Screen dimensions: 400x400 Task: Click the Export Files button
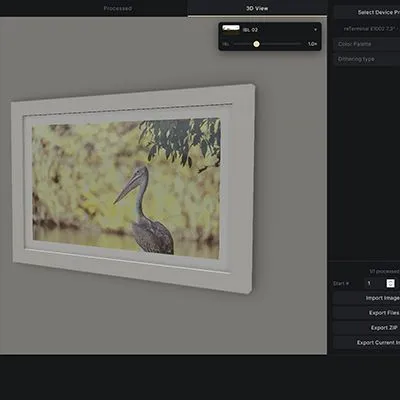367,313
